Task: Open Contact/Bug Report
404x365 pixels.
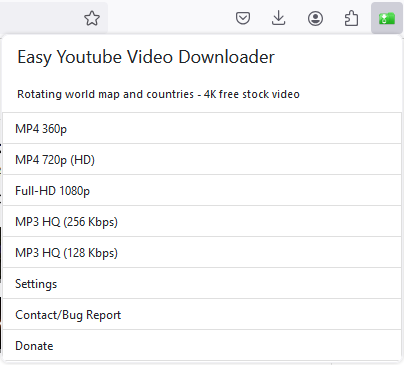Action: [x=202, y=314]
